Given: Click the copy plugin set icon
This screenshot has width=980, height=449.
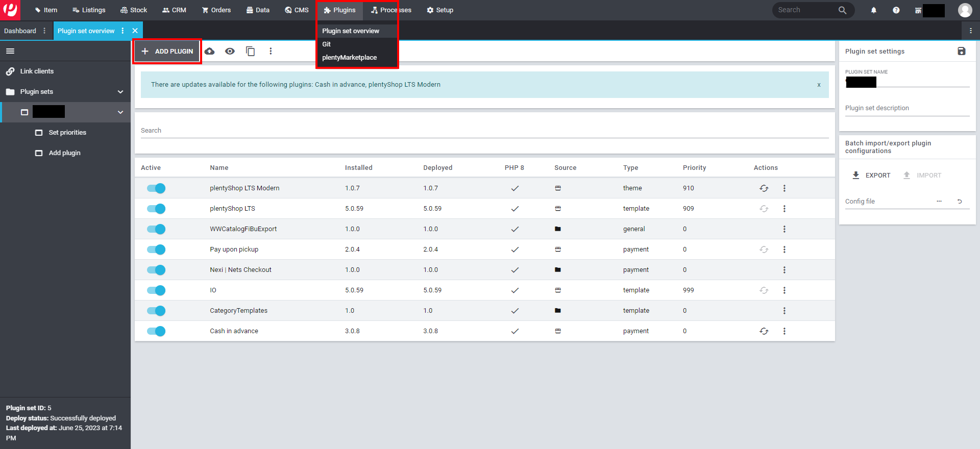Looking at the screenshot, I should [x=250, y=51].
